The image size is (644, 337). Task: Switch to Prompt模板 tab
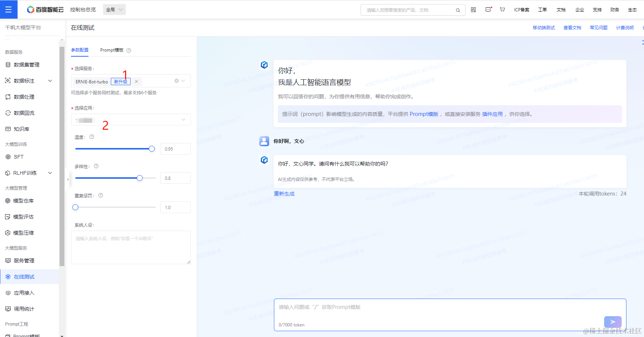tap(112, 50)
